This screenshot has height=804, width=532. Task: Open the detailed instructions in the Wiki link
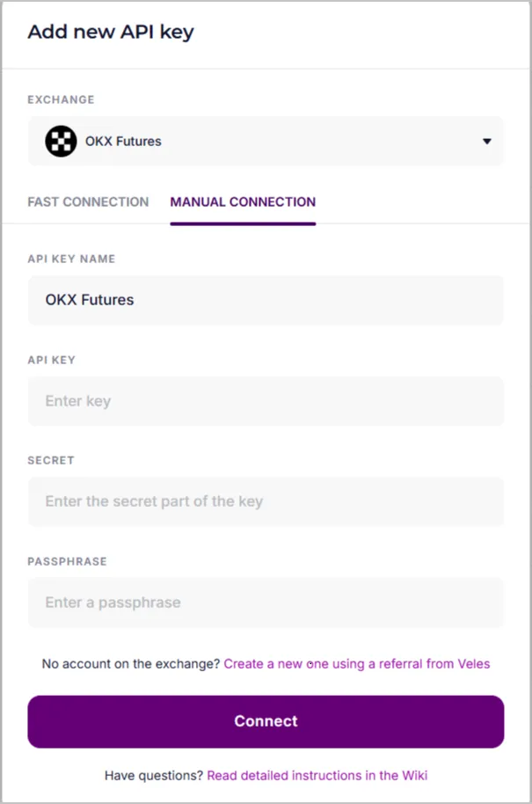coord(317,775)
